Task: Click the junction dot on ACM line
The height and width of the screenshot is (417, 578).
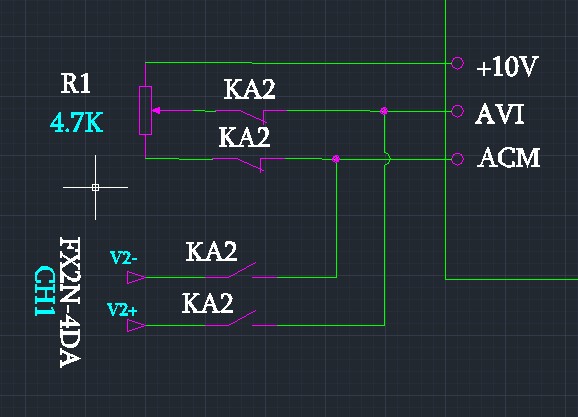Action: (336, 159)
